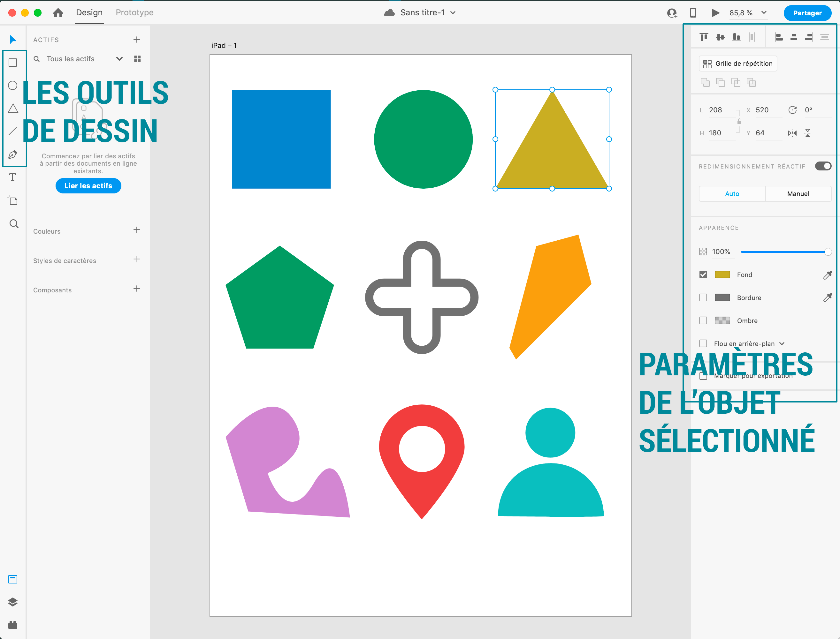Check Marquer pour exportation box
Screen dimensions: 840x639
[703, 376]
